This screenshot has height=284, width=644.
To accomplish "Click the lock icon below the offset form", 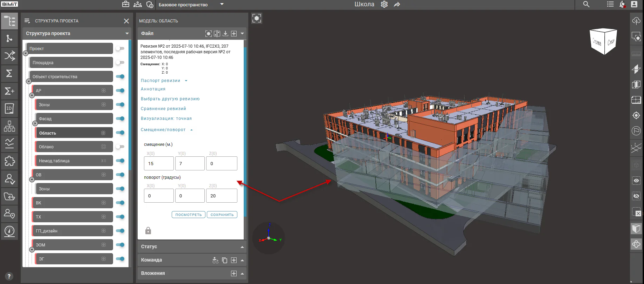I will click(x=148, y=230).
